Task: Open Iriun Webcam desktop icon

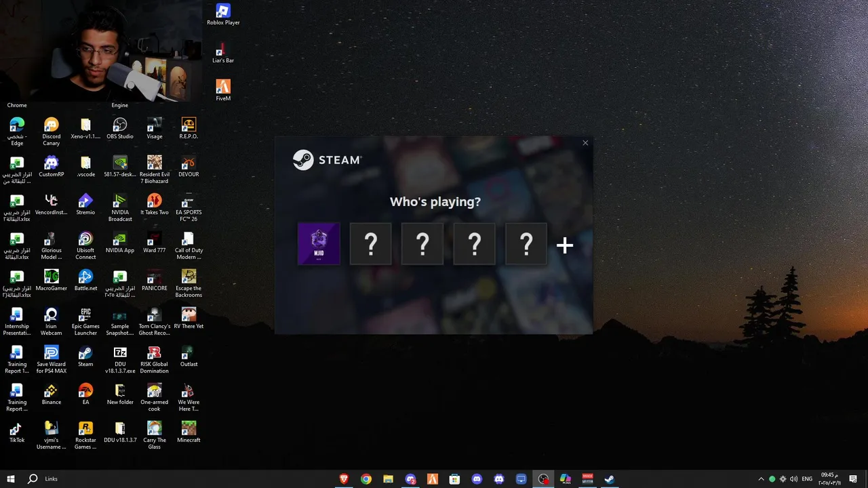Action: [x=52, y=321]
